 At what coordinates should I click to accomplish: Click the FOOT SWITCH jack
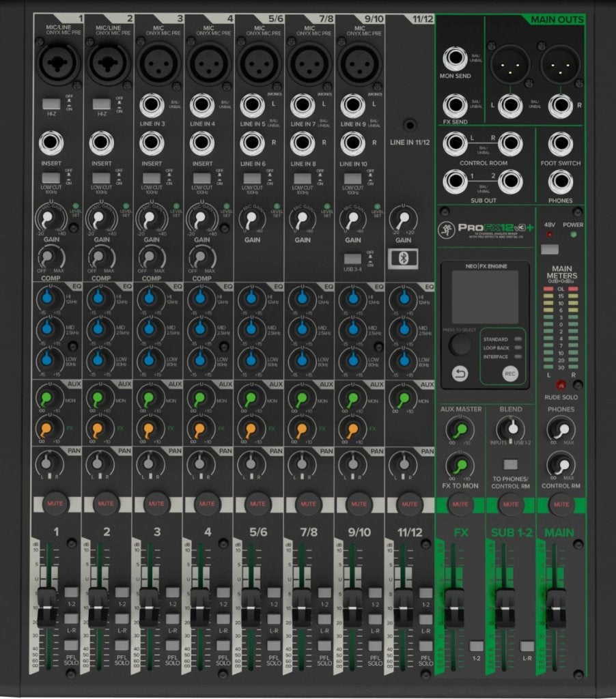[x=560, y=143]
